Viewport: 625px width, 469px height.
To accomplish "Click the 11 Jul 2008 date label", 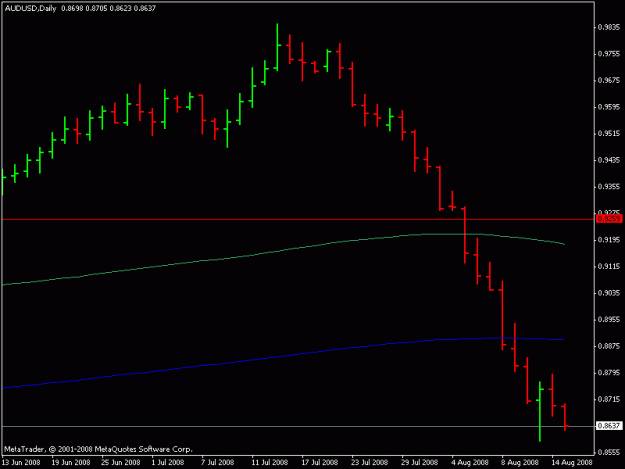I will tap(270, 463).
